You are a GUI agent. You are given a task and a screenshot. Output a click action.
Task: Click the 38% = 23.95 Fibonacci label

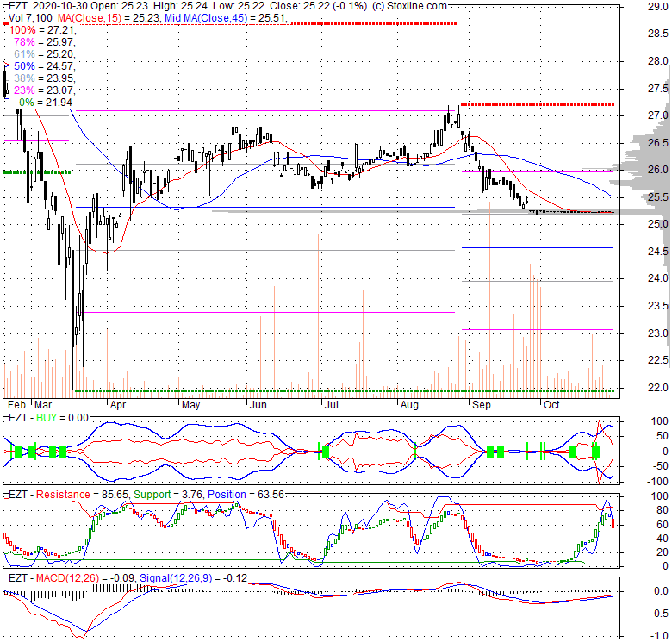coord(45,78)
